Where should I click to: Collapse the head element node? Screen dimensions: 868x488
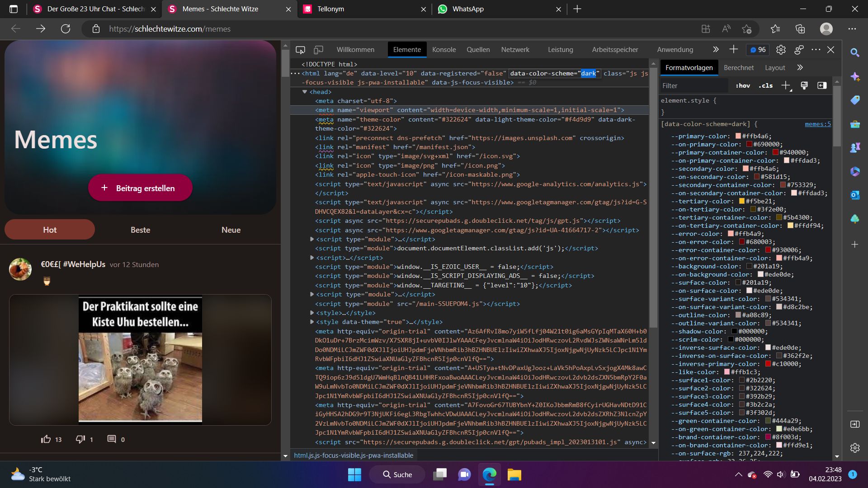point(305,92)
